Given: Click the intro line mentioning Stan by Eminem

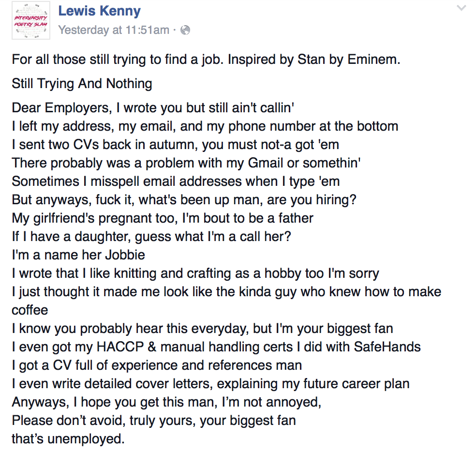Looking at the screenshot, I should (206, 60).
